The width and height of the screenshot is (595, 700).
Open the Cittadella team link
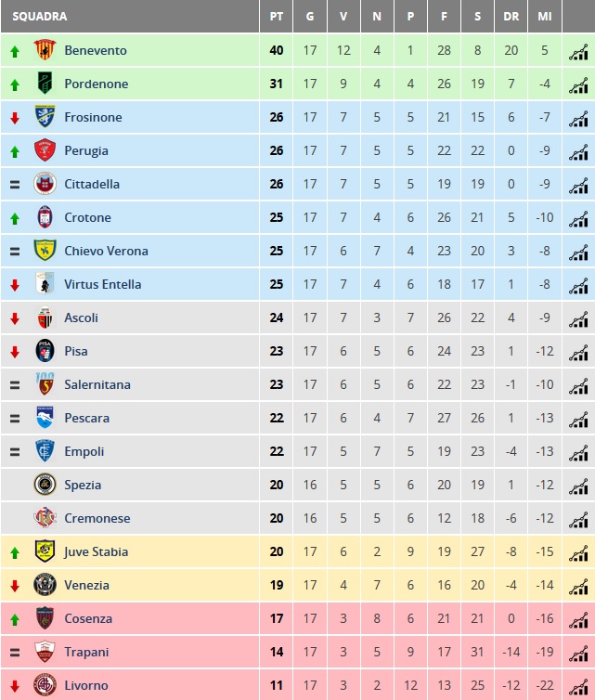[92, 184]
